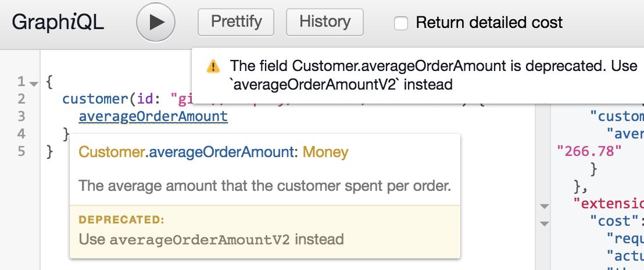The height and width of the screenshot is (270, 644).
Task: Click the "266.78" value in results
Action: point(589,152)
